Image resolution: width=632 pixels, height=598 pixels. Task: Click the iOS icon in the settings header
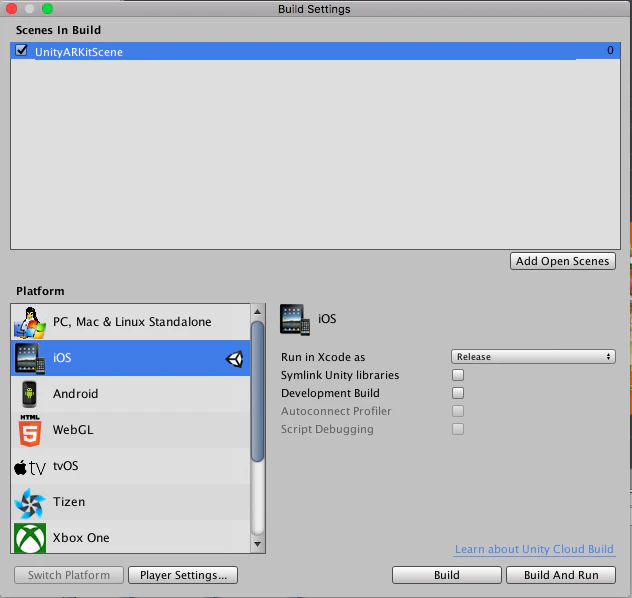[295, 320]
